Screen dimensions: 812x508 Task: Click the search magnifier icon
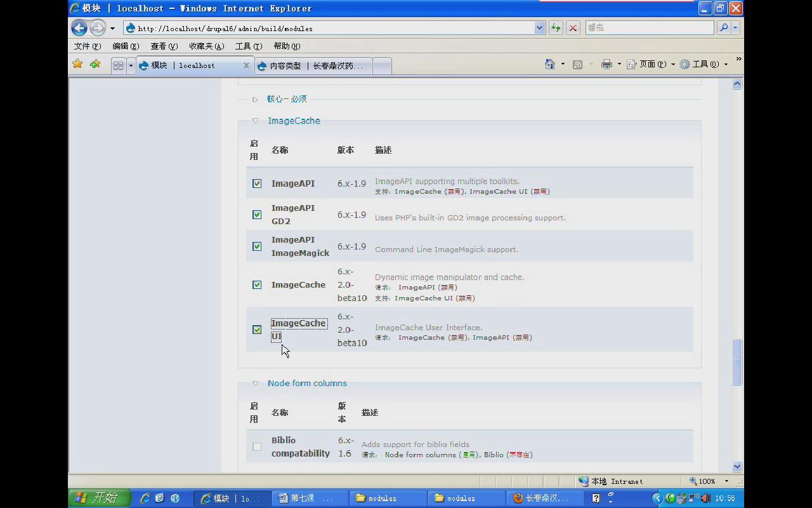point(723,28)
